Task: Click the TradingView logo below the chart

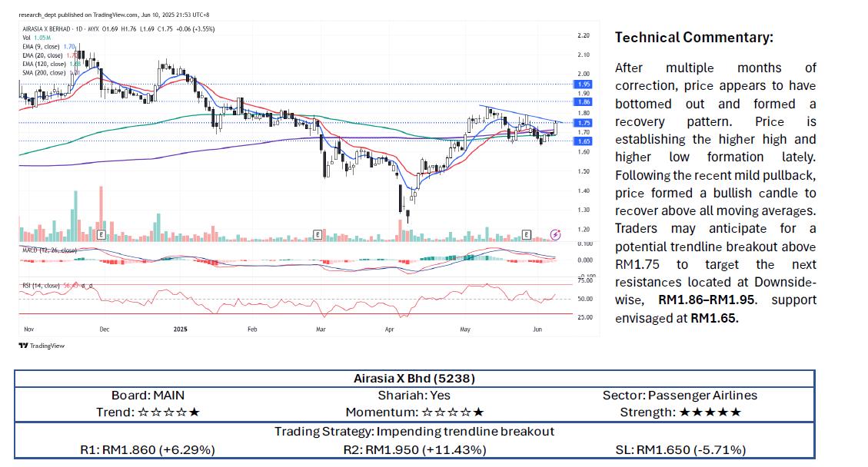Action: point(42,346)
